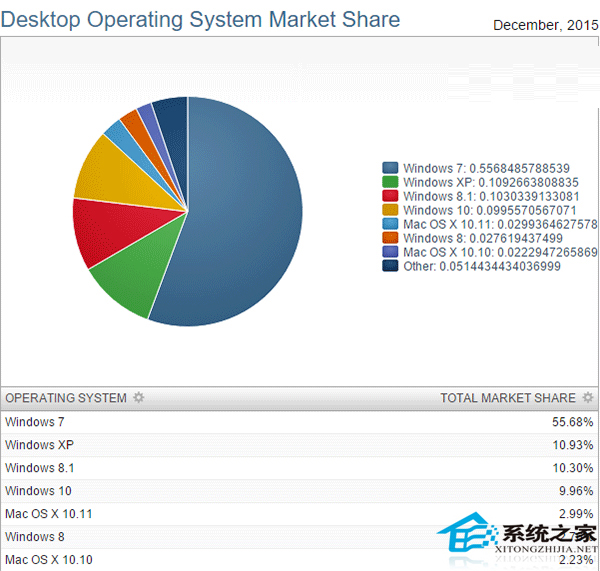This screenshot has height=571, width=600.
Task: Click the 2.99% market share value
Action: (576, 514)
